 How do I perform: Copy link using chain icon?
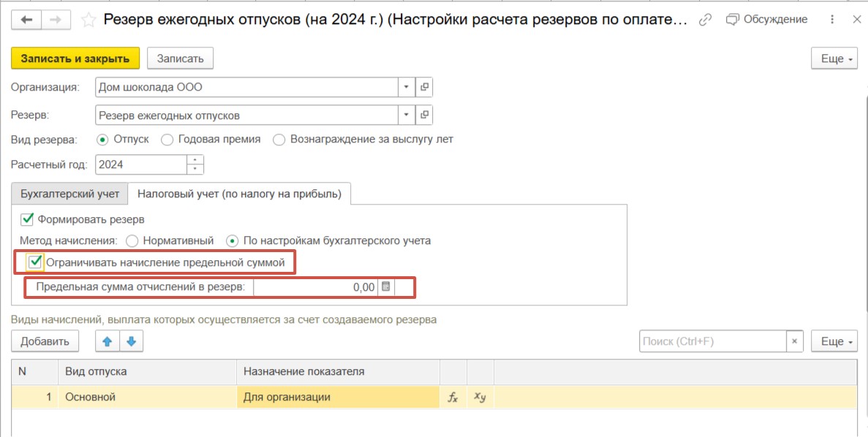(705, 20)
